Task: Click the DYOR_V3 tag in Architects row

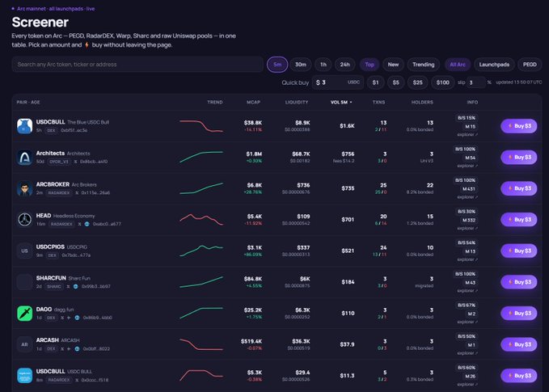Action: tap(59, 162)
